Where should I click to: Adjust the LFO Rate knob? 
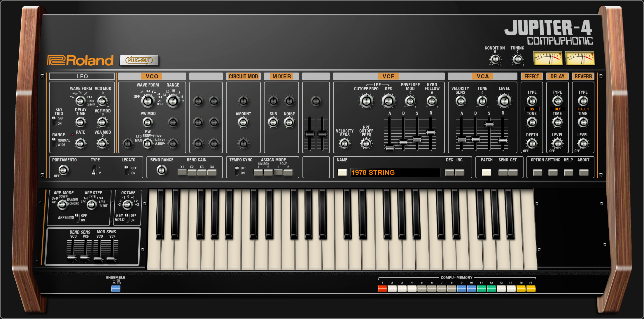click(81, 143)
